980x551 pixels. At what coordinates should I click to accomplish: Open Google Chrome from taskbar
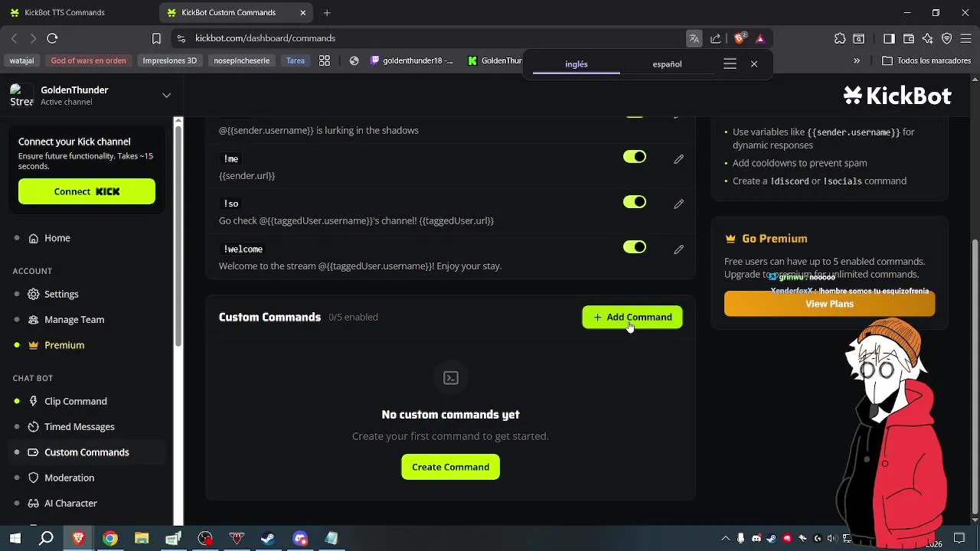click(110, 539)
